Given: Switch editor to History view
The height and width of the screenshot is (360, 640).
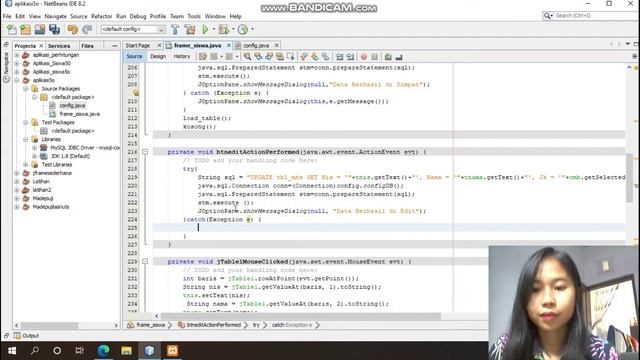Looking at the screenshot, I should coord(182,57).
